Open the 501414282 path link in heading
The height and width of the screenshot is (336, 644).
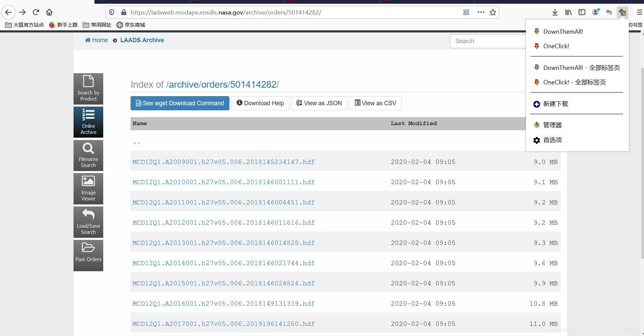click(x=253, y=84)
